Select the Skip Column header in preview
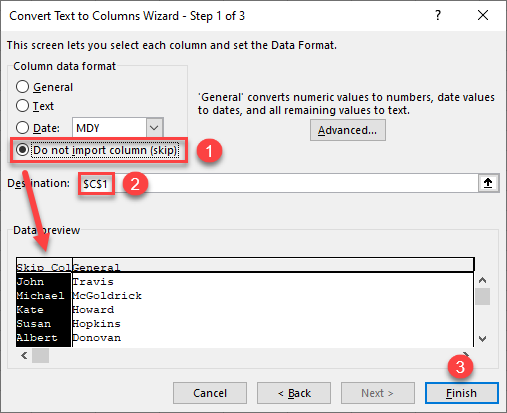The height and width of the screenshot is (413, 507). [x=44, y=265]
